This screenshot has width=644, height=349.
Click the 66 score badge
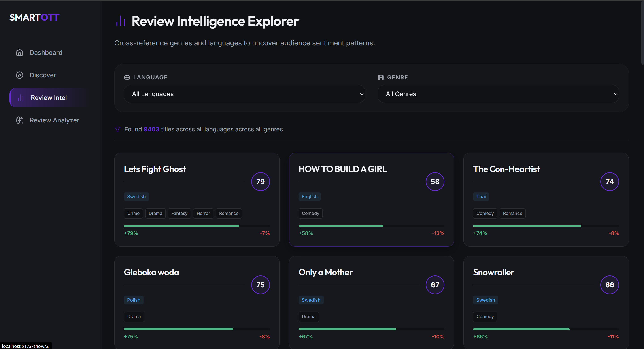coord(610,285)
